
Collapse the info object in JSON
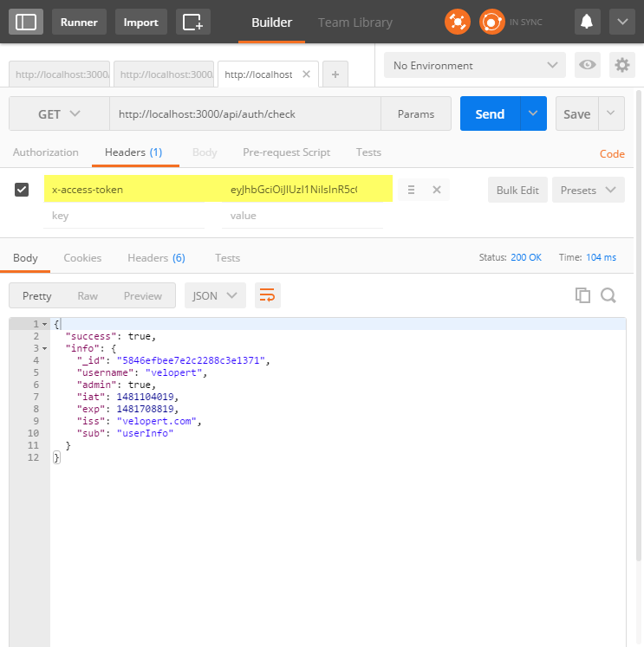pos(44,348)
